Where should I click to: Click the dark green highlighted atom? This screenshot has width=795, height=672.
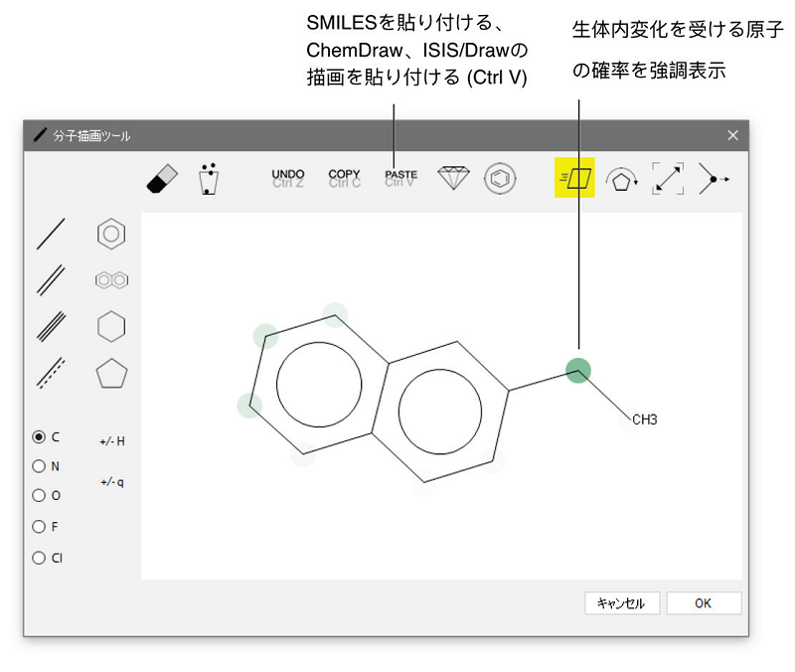point(578,370)
